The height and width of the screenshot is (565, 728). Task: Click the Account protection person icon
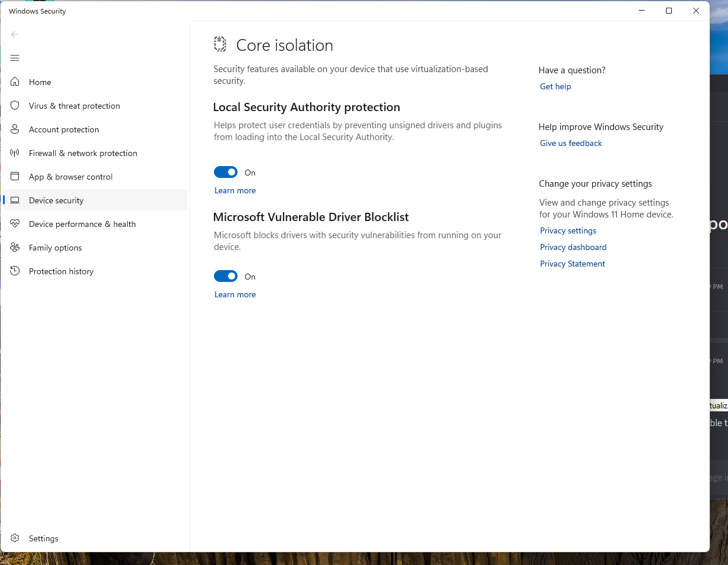(x=15, y=129)
